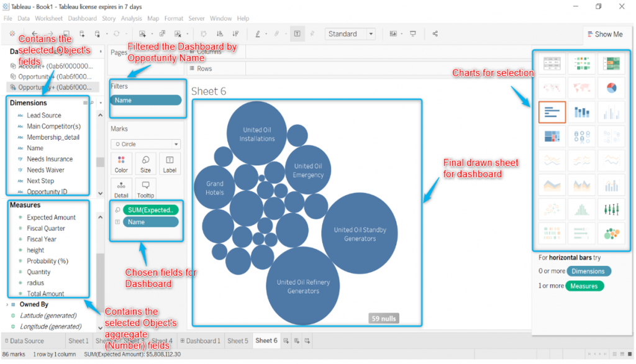Click the Show Me button
This screenshot has height=364, width=636.
(x=605, y=34)
